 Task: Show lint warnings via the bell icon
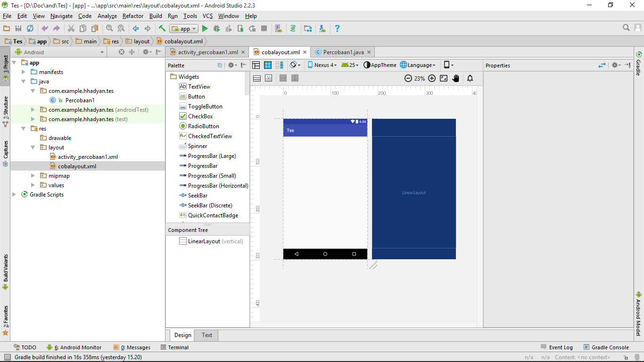(x=470, y=78)
